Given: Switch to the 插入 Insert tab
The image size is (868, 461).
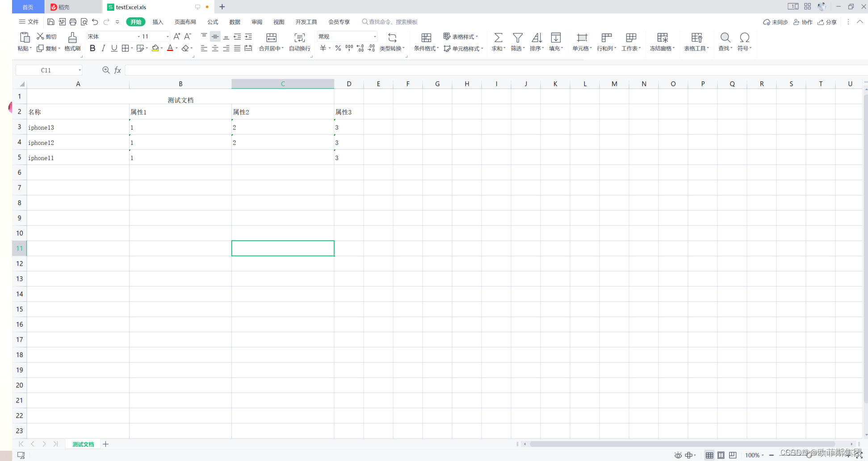Looking at the screenshot, I should pos(158,22).
